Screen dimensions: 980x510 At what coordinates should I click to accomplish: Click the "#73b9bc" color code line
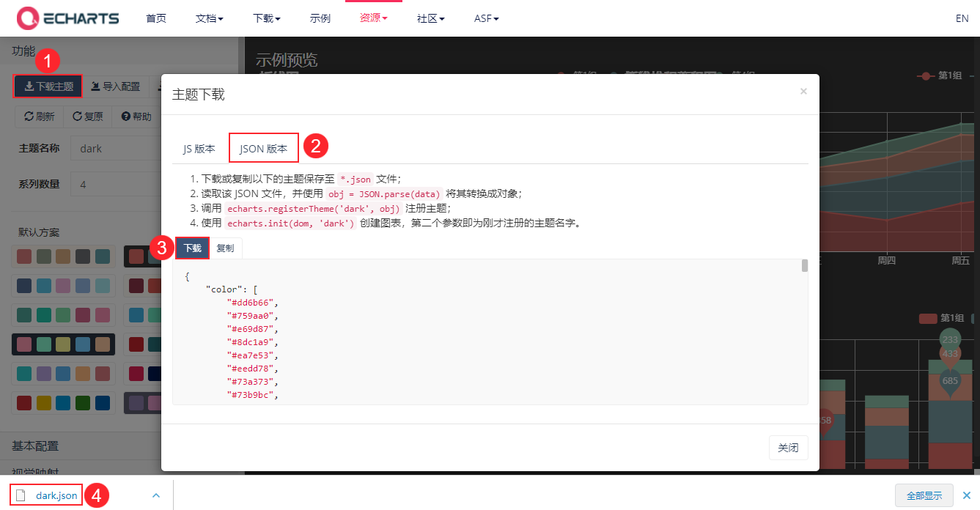click(x=254, y=395)
